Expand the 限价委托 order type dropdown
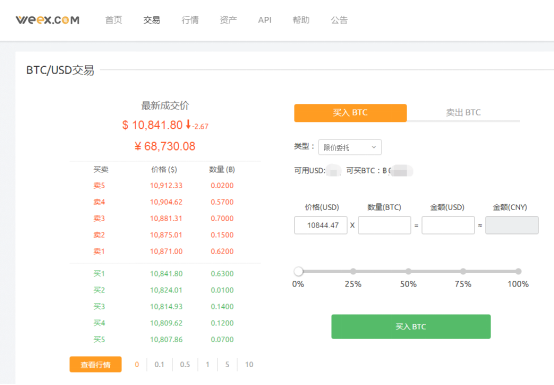The height and width of the screenshot is (385, 554). [x=350, y=147]
